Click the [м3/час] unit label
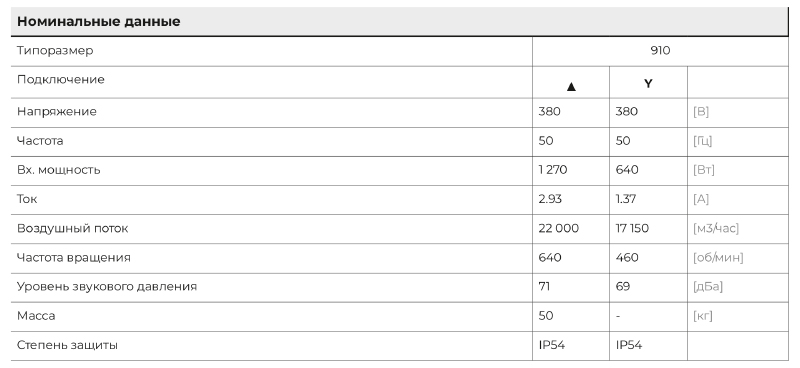The width and height of the screenshot is (800, 368). 716,229
